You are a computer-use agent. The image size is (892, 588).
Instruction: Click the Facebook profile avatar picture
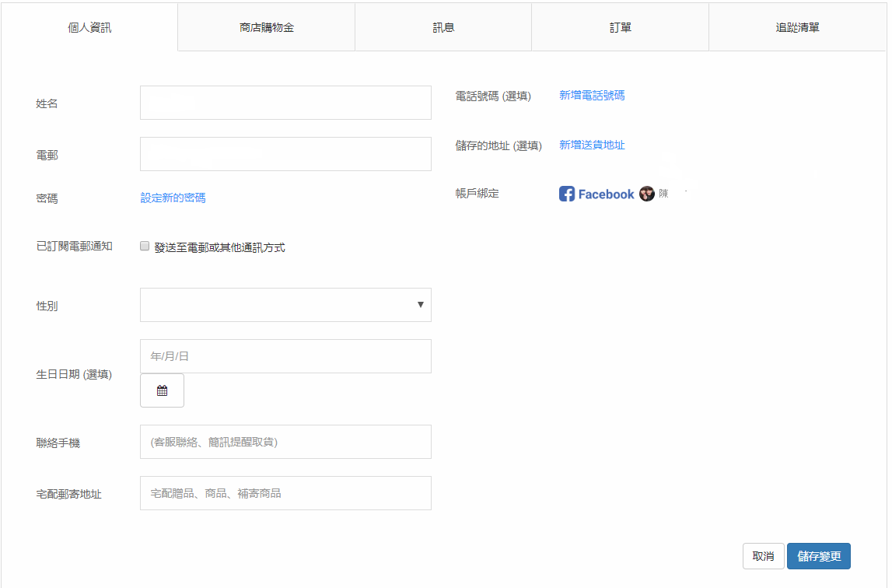coord(647,194)
